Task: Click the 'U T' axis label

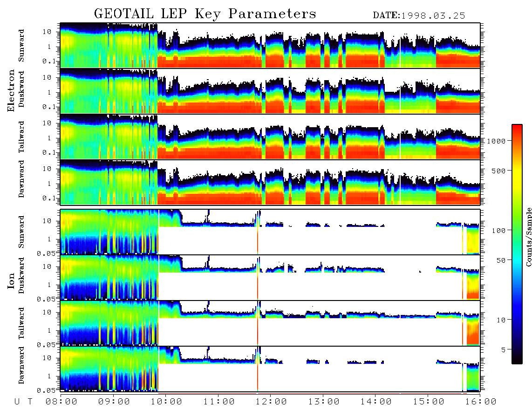Action: pyautogui.click(x=24, y=402)
